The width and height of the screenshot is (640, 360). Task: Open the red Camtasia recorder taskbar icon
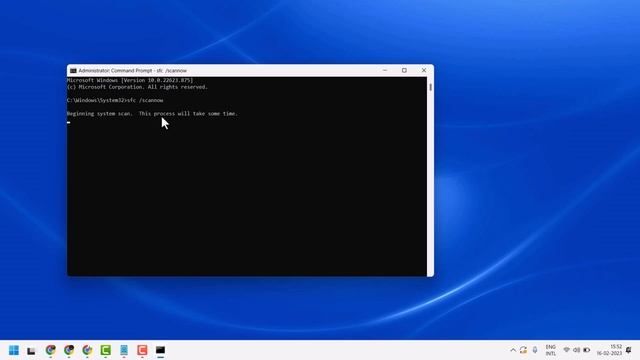coord(142,350)
